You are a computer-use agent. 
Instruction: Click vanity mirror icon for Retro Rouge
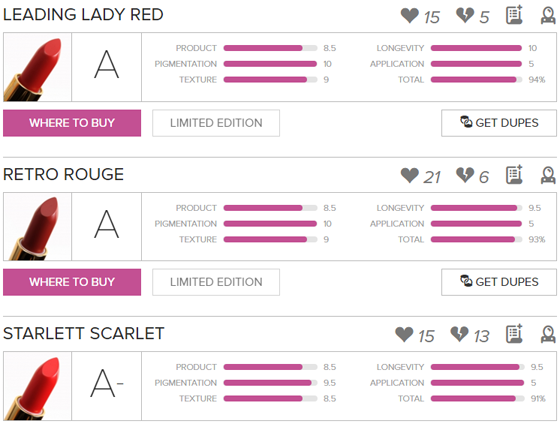(548, 175)
